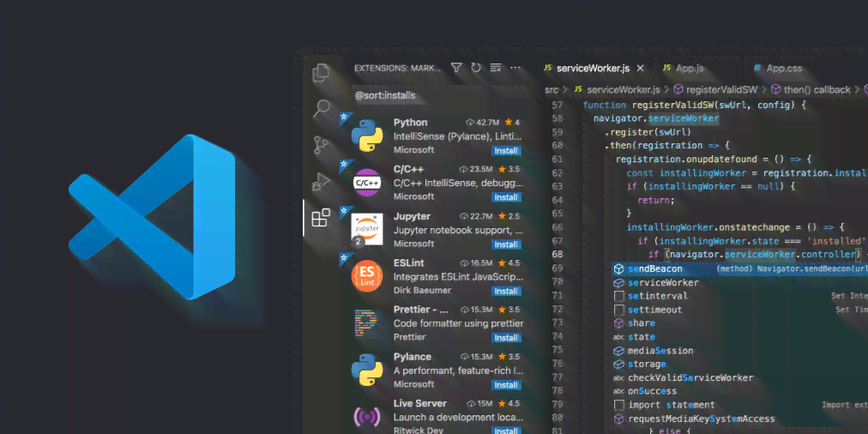Install the ESLint extension
The image size is (868, 434).
(506, 291)
